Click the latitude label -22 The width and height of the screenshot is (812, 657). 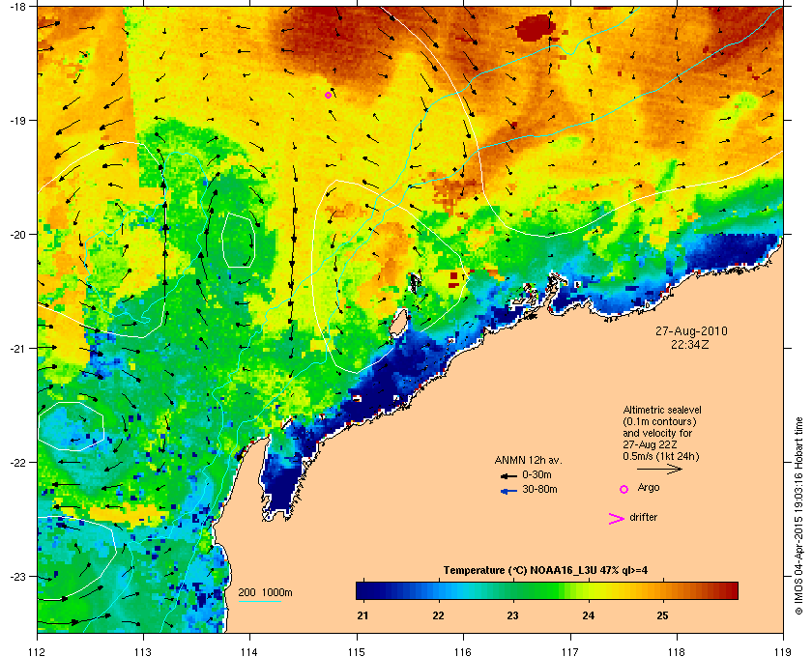18,463
